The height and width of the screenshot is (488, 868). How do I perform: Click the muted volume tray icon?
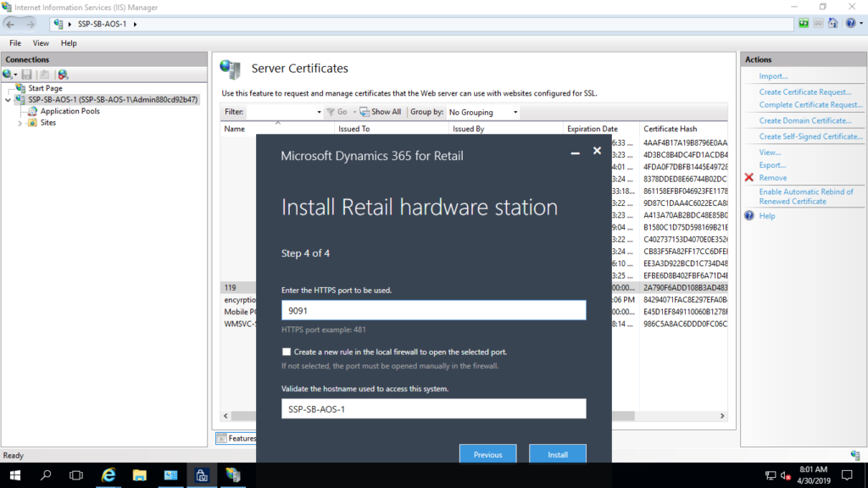[x=786, y=475]
